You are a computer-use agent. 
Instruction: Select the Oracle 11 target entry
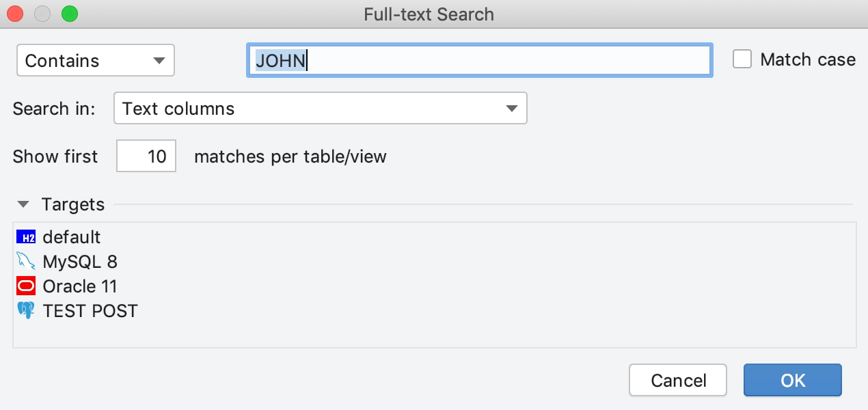click(80, 286)
